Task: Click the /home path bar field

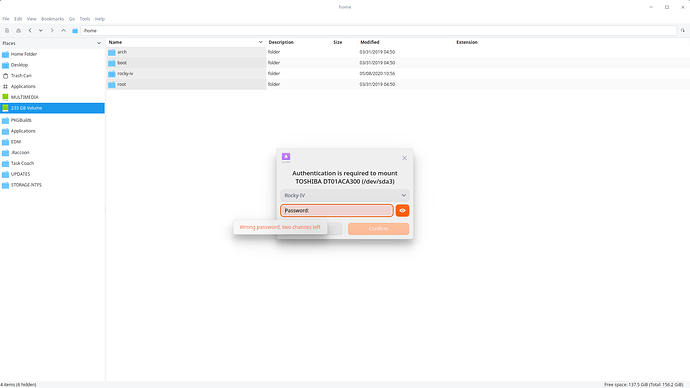Action: pyautogui.click(x=378, y=31)
